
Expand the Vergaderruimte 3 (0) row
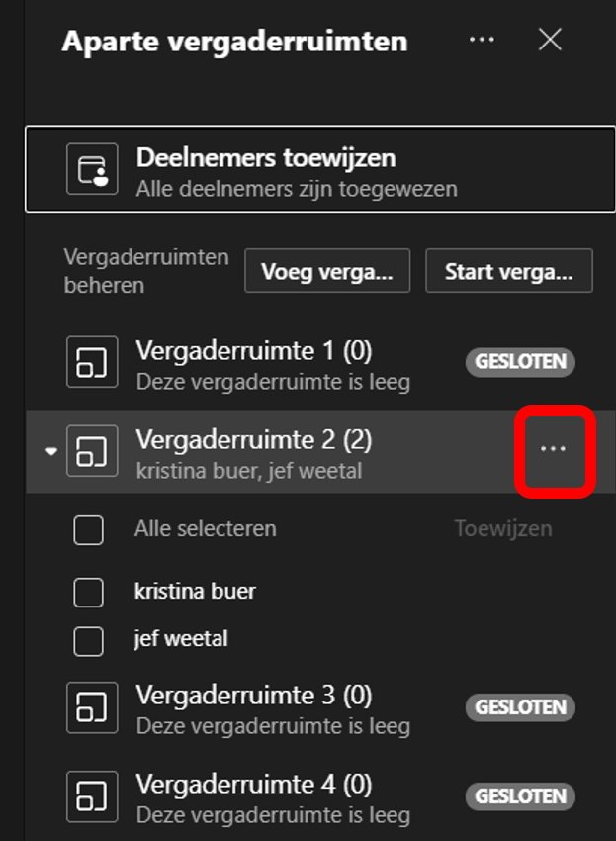pos(320,706)
